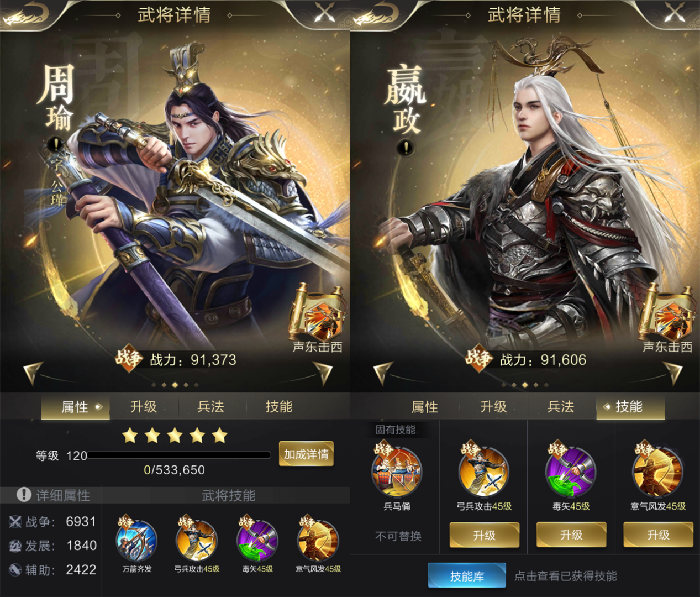
Task: Select the 兵马俑 inherent skill icon
Action: [397, 470]
